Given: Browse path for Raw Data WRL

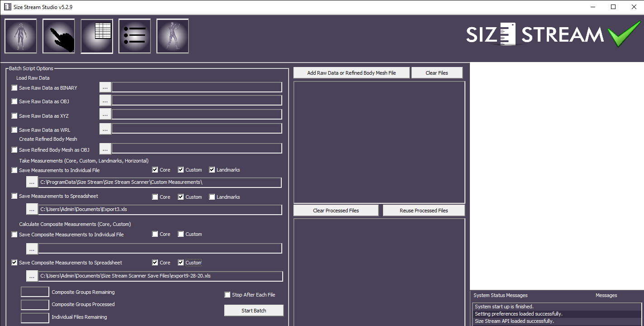Looking at the screenshot, I should pyautogui.click(x=105, y=129).
